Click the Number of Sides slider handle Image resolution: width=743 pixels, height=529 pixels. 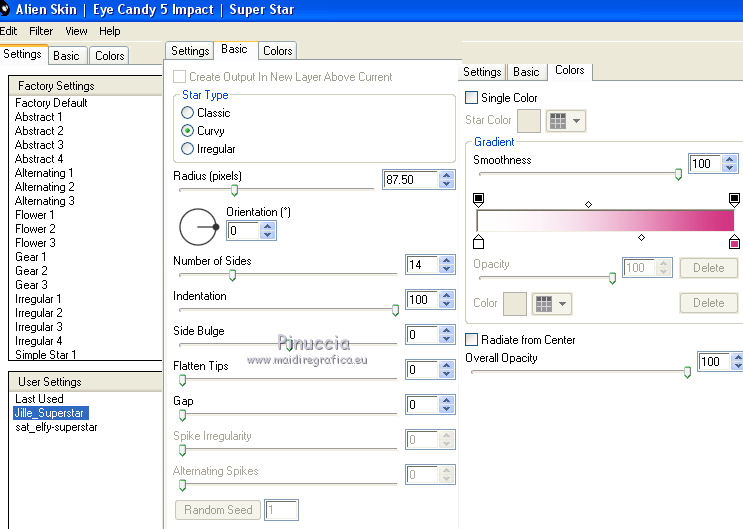point(232,275)
